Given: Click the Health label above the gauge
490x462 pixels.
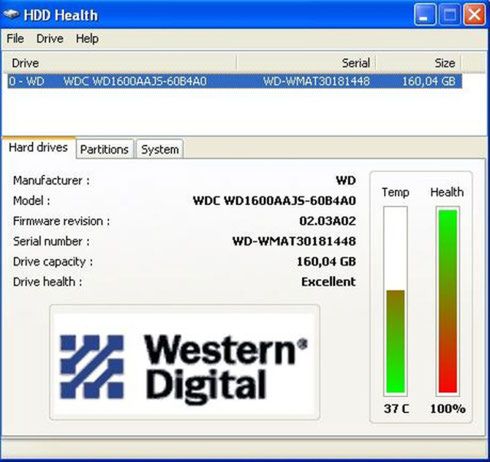Looking at the screenshot, I should click(447, 192).
